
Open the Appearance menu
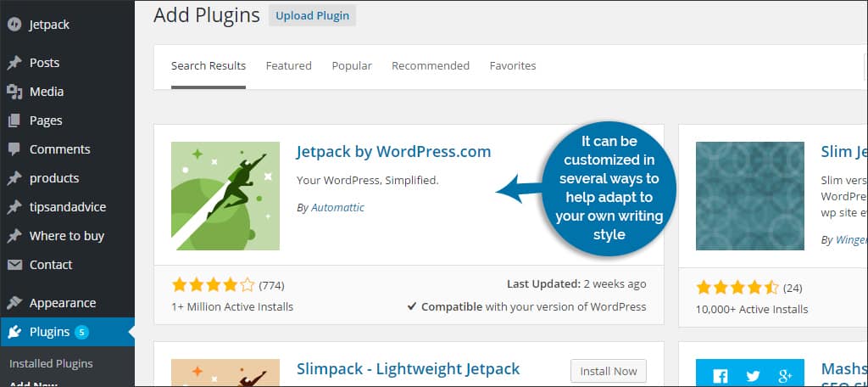tap(67, 303)
